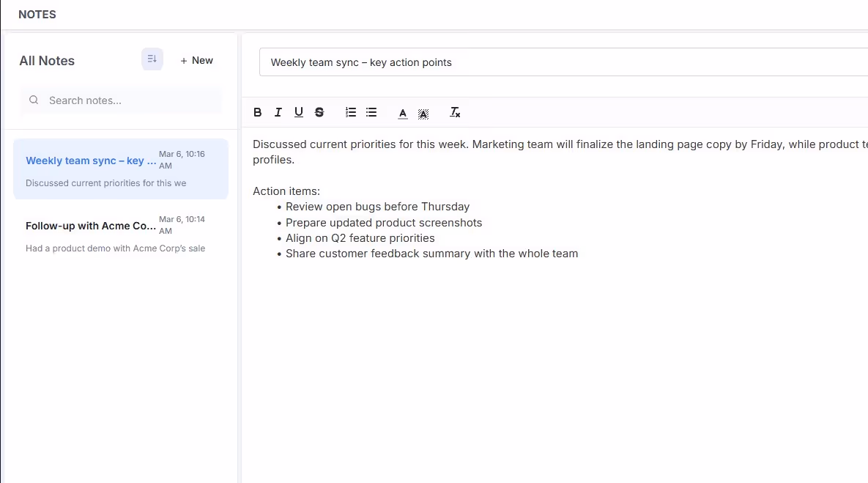The image size is (868, 483).
Task: Apply italic formatting
Action: (x=278, y=112)
